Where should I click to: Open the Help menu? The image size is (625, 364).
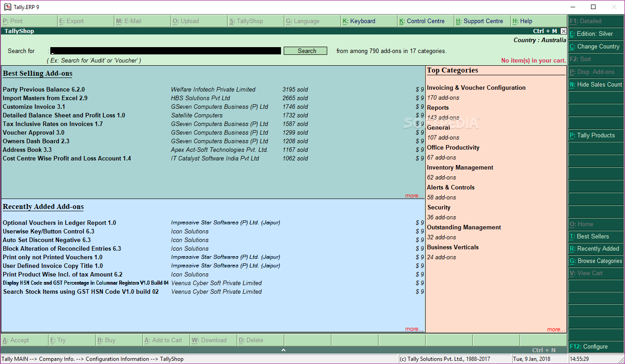[539, 21]
